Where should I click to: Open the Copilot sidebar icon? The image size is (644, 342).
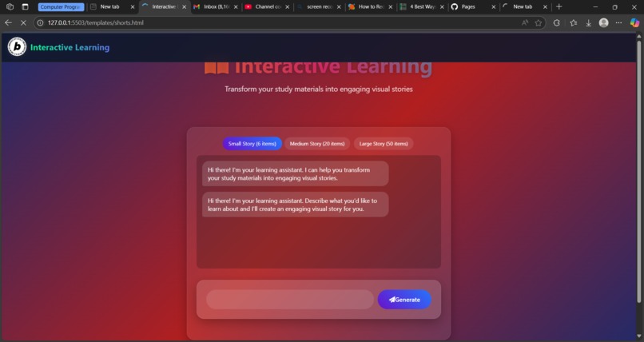(635, 22)
